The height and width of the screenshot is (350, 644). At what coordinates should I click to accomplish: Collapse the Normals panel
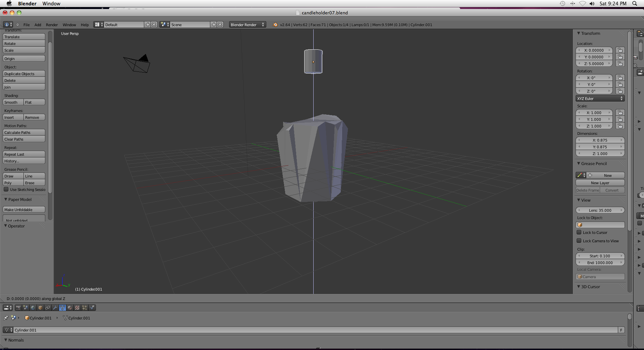click(6, 340)
